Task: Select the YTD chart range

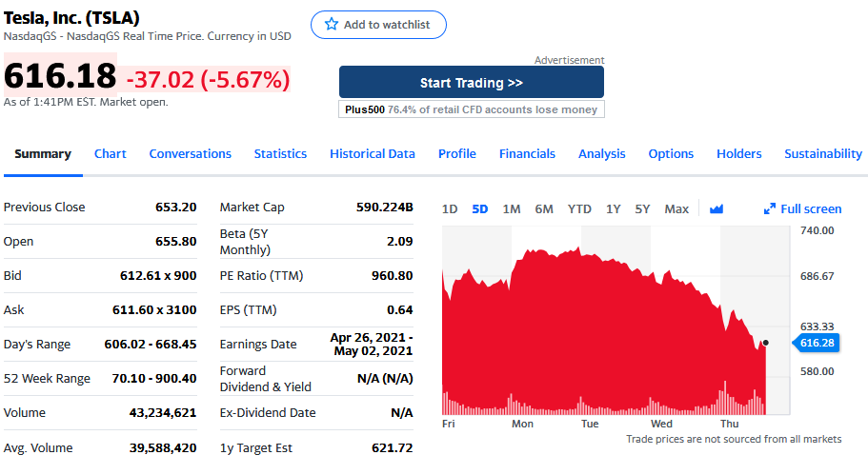Action: [x=579, y=209]
